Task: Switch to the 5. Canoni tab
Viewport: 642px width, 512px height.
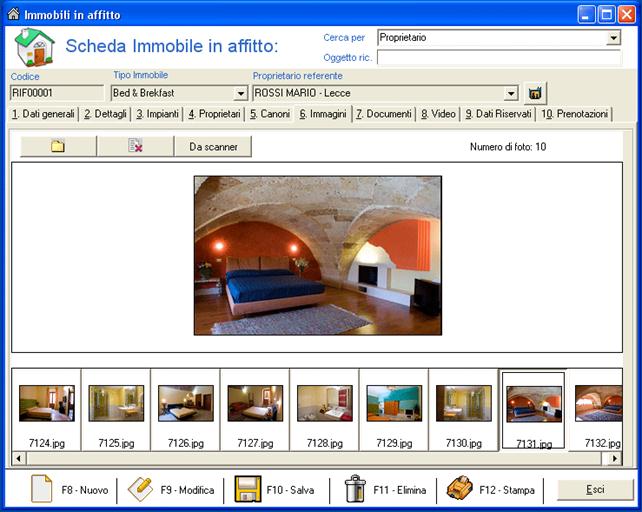Action: pyautogui.click(x=269, y=114)
